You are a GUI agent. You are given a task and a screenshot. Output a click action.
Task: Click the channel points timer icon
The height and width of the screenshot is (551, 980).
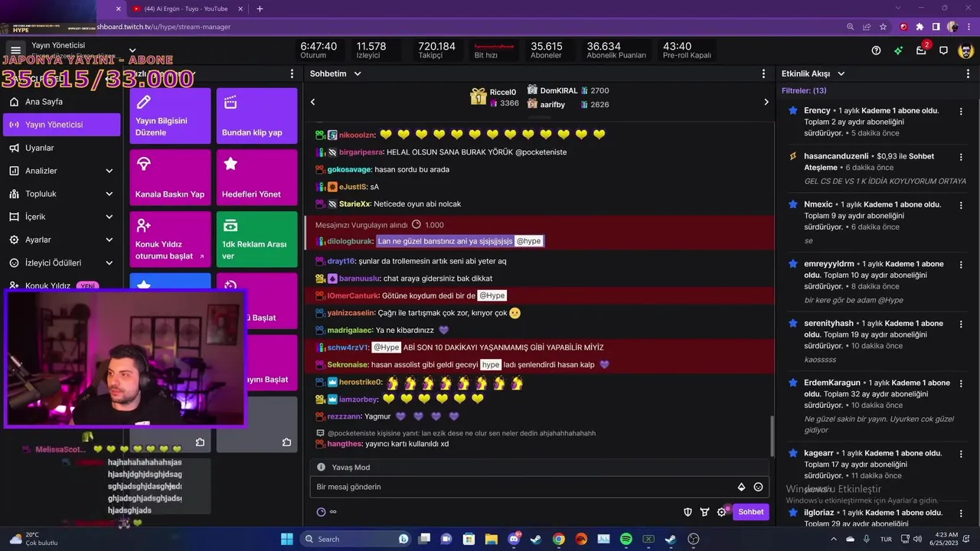click(x=321, y=512)
